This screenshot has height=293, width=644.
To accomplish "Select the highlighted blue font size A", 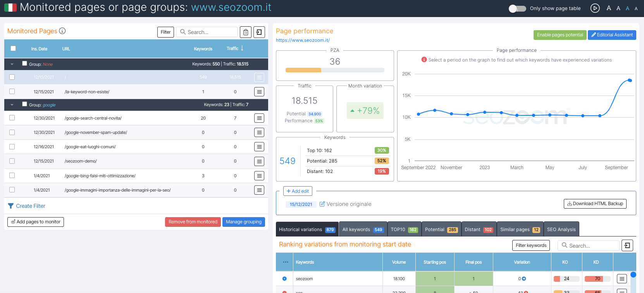I will pos(627,9).
